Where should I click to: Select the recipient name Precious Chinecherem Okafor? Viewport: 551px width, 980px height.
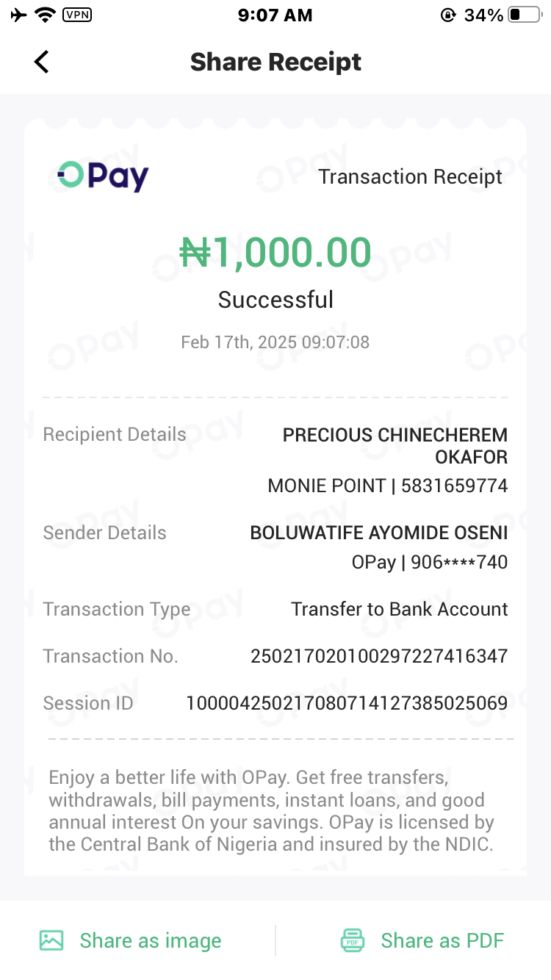point(395,445)
